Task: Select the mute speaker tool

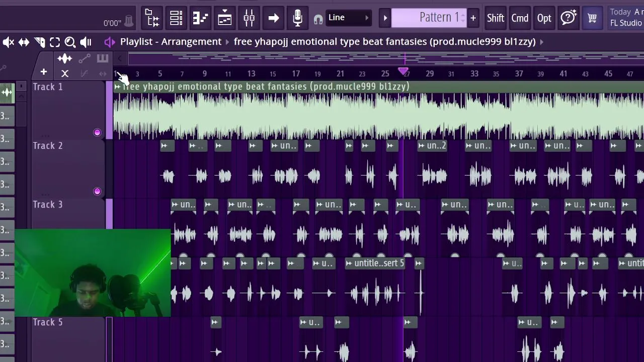Action: click(8, 42)
